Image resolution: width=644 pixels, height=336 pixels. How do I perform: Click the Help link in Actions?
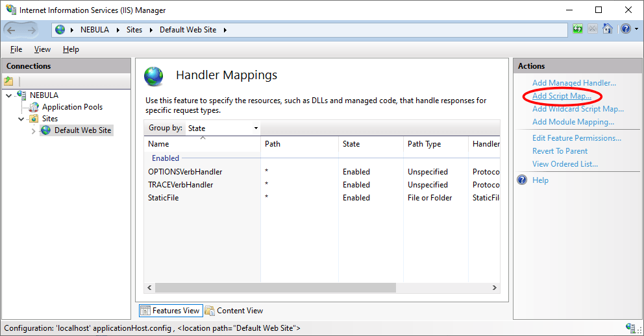tap(540, 180)
